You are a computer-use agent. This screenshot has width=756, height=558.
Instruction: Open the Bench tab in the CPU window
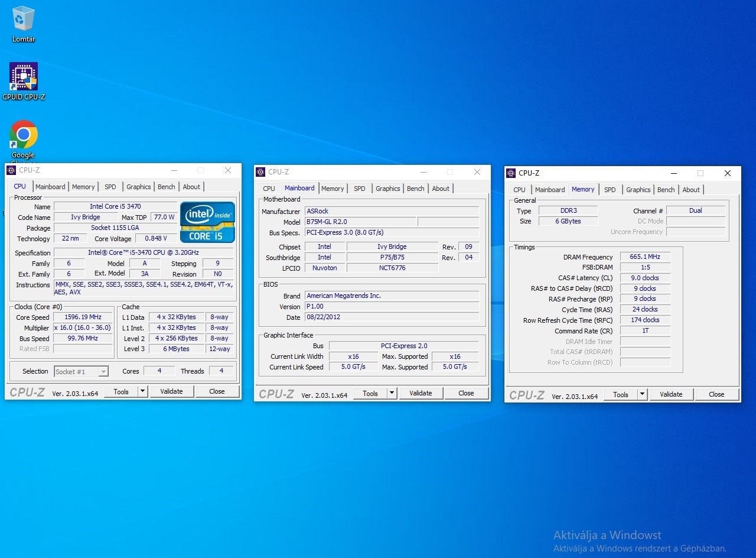coord(167,187)
